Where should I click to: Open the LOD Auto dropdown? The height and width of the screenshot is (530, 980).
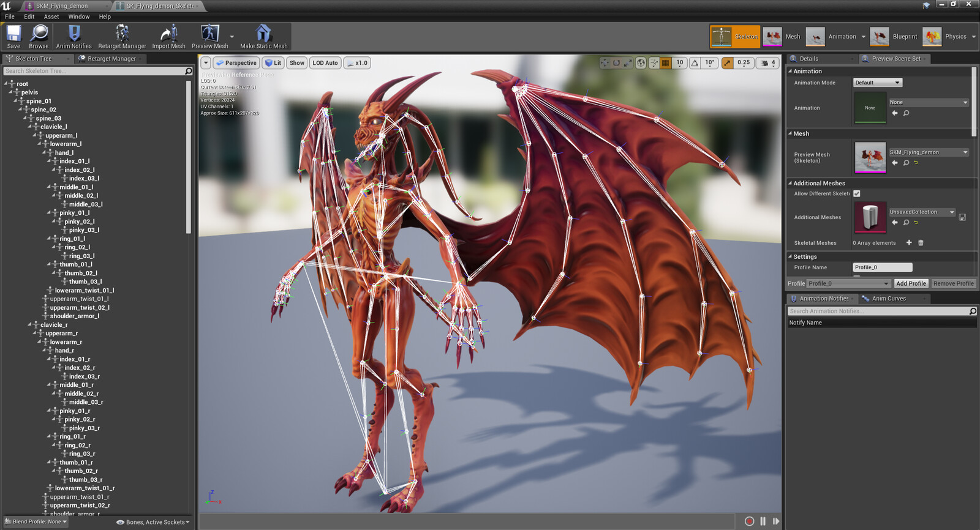tap(325, 63)
